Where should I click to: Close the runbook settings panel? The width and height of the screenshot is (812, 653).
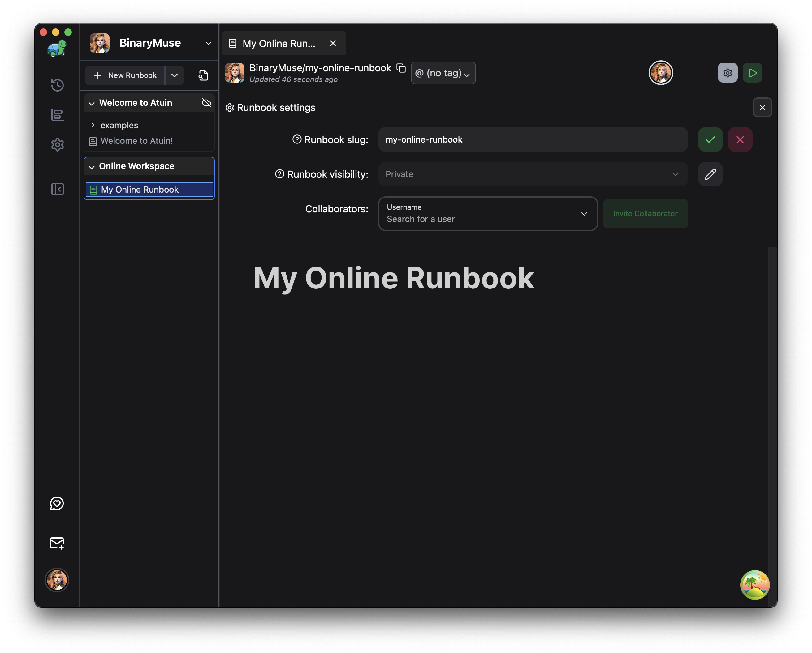(x=762, y=108)
